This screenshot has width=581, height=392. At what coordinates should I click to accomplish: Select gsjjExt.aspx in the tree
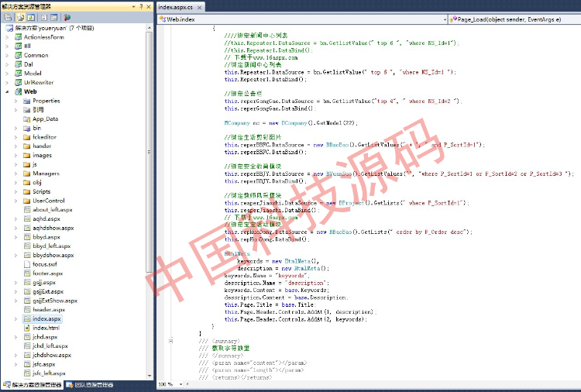(48, 291)
